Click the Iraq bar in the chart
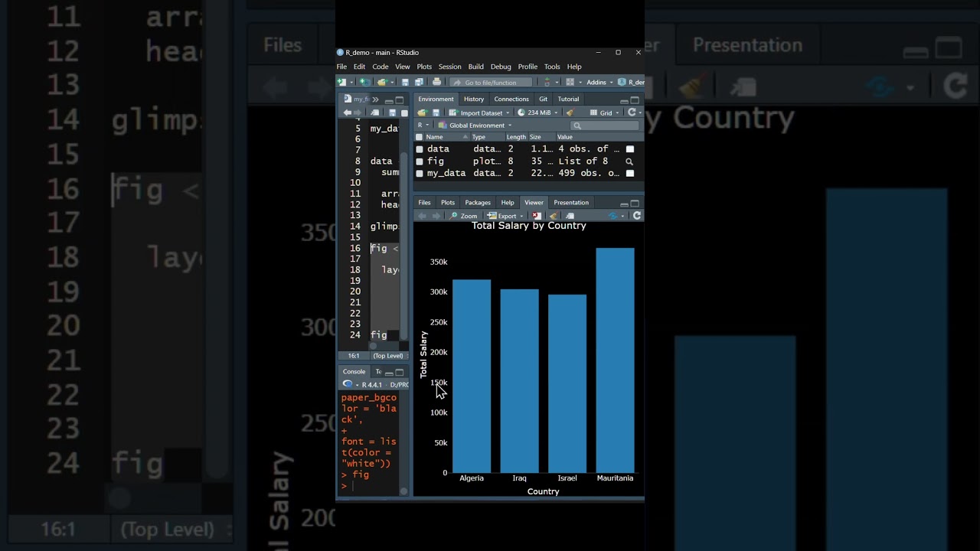 [519, 381]
